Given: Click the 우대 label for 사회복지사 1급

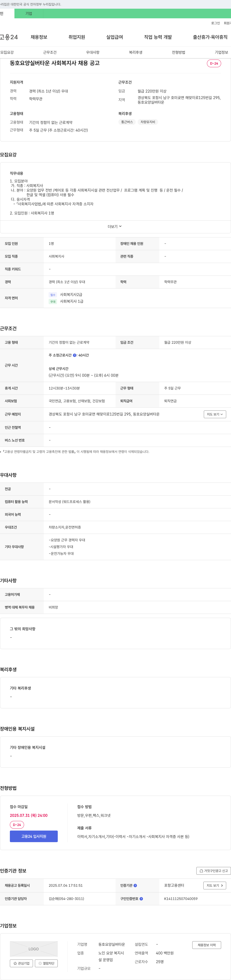Looking at the screenshot, I should (x=53, y=302).
